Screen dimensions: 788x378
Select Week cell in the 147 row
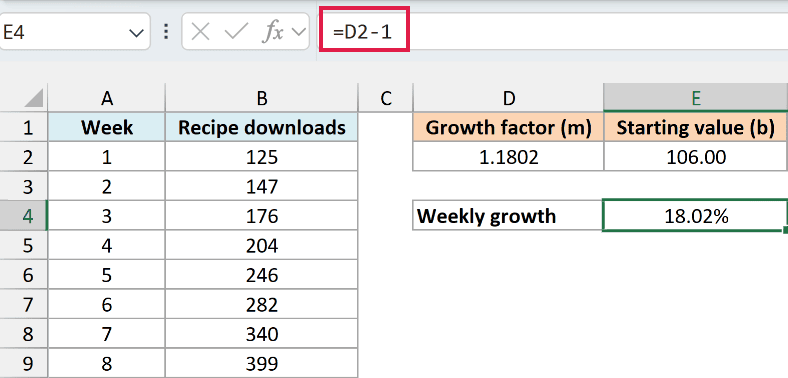pyautogui.click(x=107, y=186)
